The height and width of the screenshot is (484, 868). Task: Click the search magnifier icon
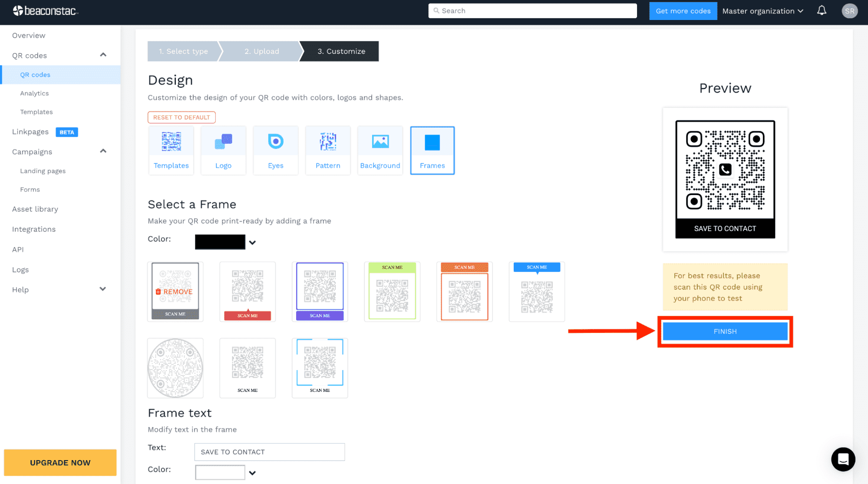tap(436, 10)
